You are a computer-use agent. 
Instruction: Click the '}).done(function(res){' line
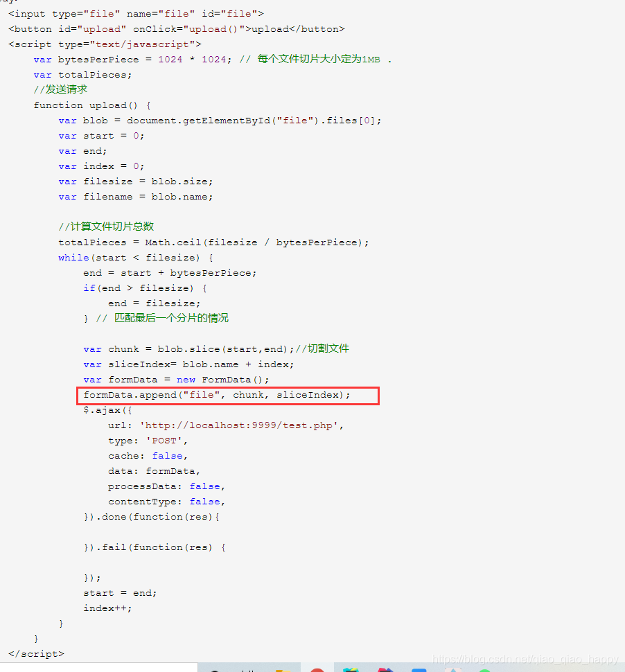(x=151, y=517)
